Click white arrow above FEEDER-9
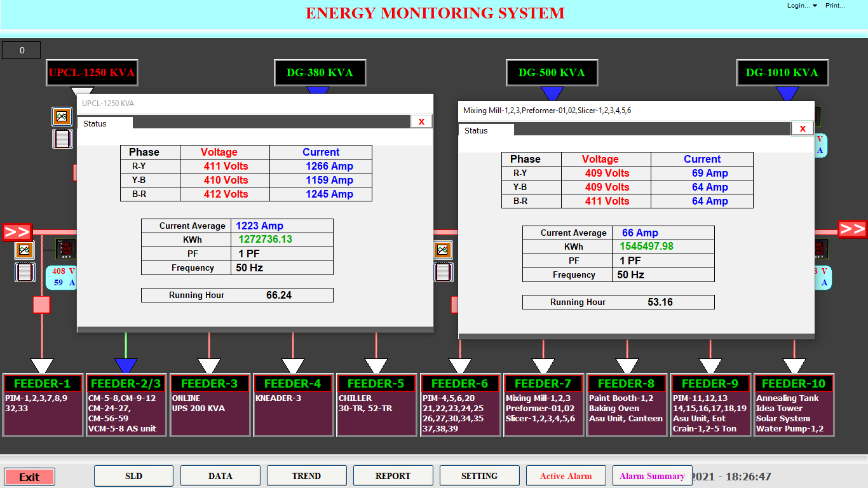This screenshot has width=868, height=488. point(710,366)
